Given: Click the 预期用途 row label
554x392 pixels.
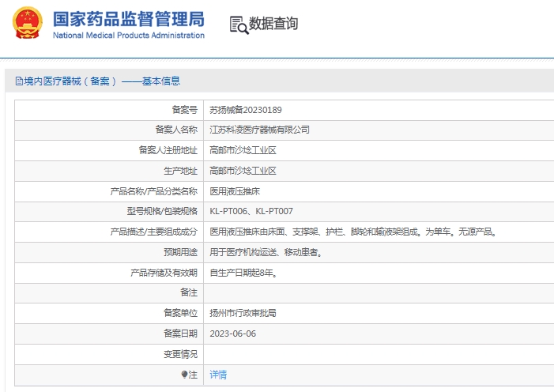Looking at the screenshot, I should click(x=180, y=252).
